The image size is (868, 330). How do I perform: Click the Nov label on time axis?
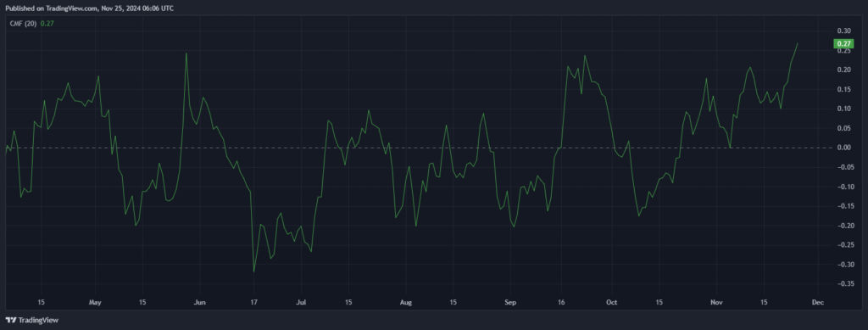(717, 303)
